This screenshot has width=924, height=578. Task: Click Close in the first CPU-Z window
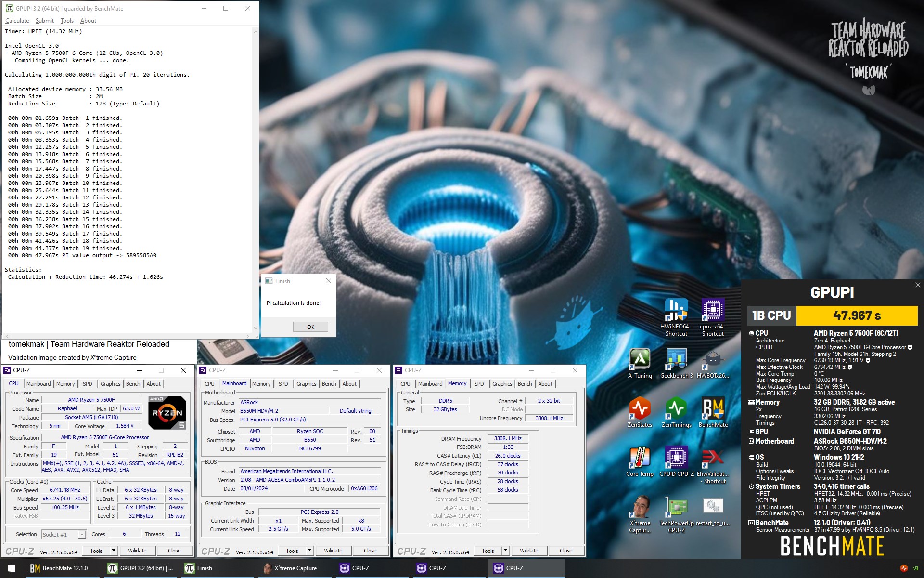[x=174, y=551]
